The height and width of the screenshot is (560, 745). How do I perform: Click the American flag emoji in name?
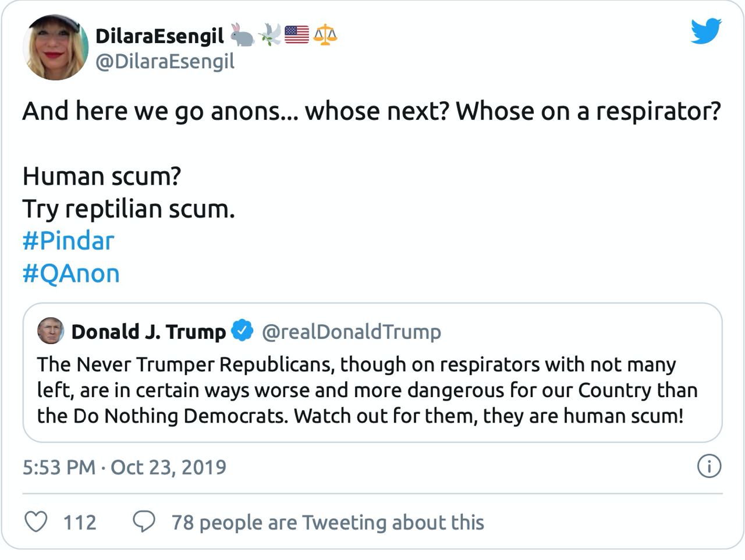click(x=297, y=35)
